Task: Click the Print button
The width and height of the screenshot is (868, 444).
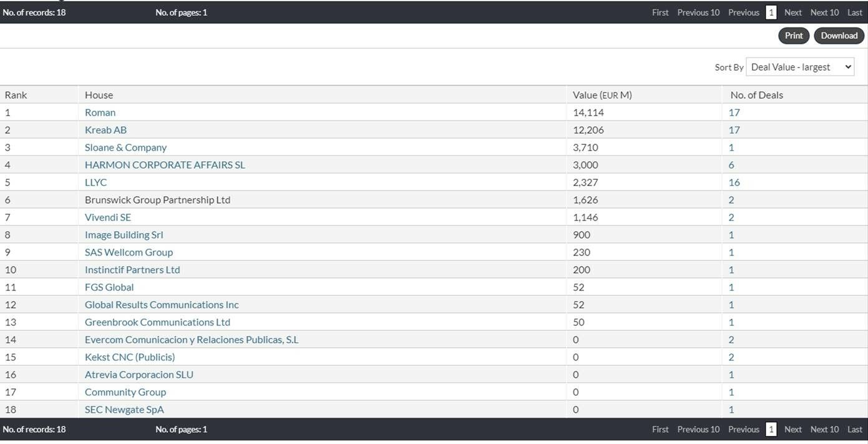Action: click(794, 36)
